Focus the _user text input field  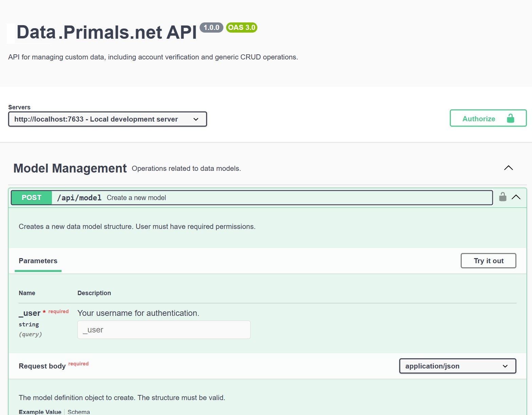[x=164, y=330]
